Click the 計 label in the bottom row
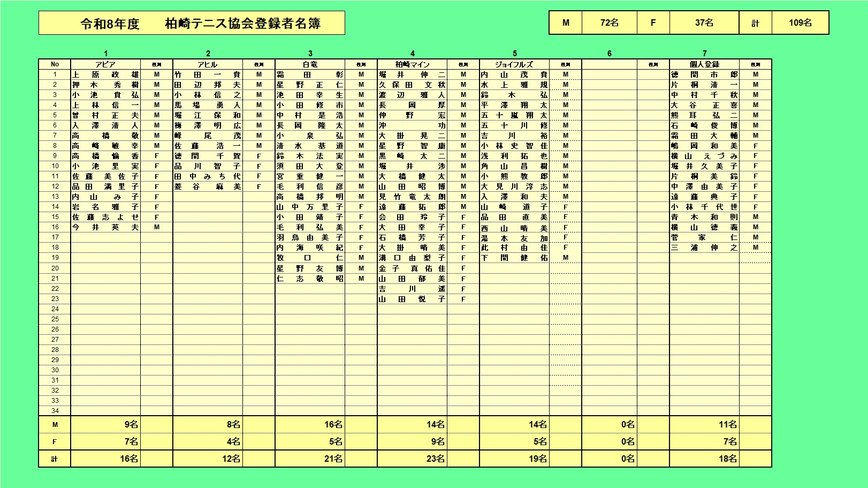This screenshot has width=868, height=488. point(55,459)
